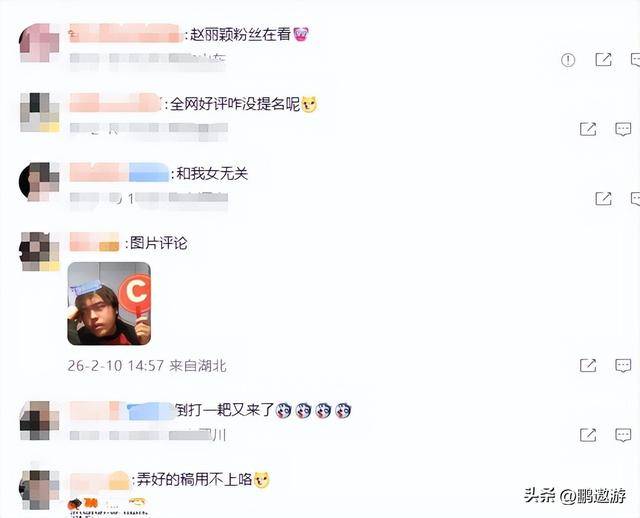This screenshot has width=640, height=518.
Task: Open the image thumbnail with the red C sign
Action: click(109, 304)
